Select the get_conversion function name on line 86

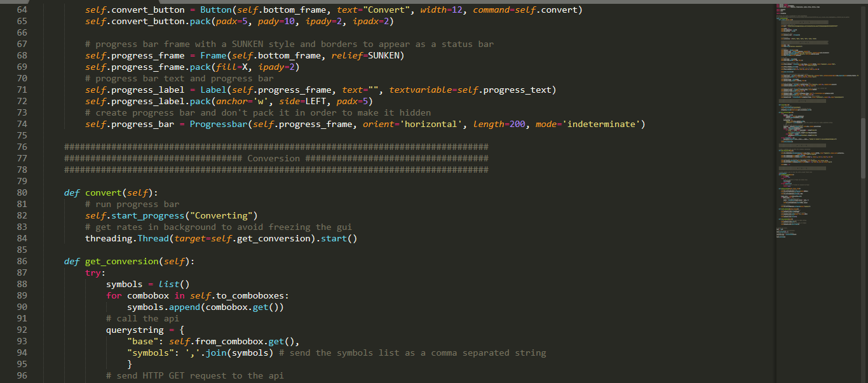(x=121, y=261)
